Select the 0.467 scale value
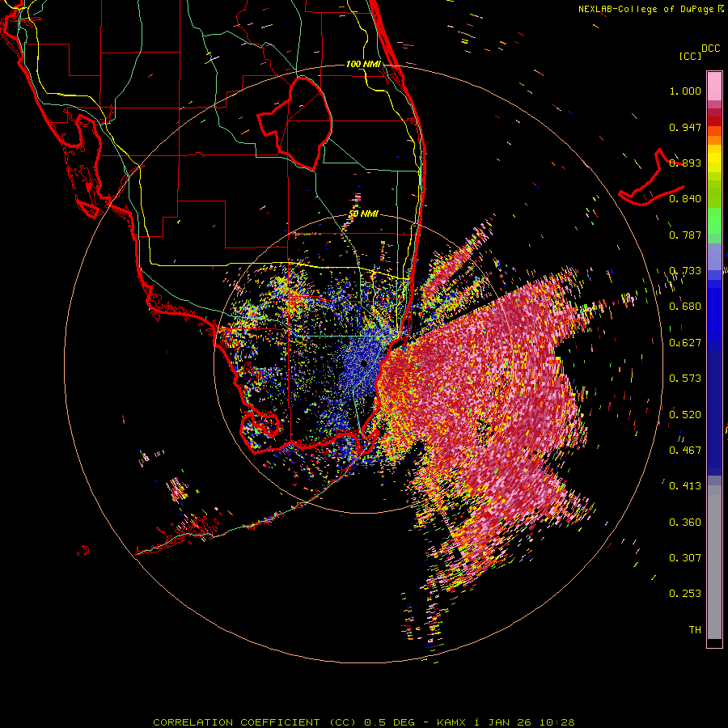The width and height of the screenshot is (728, 728). tap(685, 450)
